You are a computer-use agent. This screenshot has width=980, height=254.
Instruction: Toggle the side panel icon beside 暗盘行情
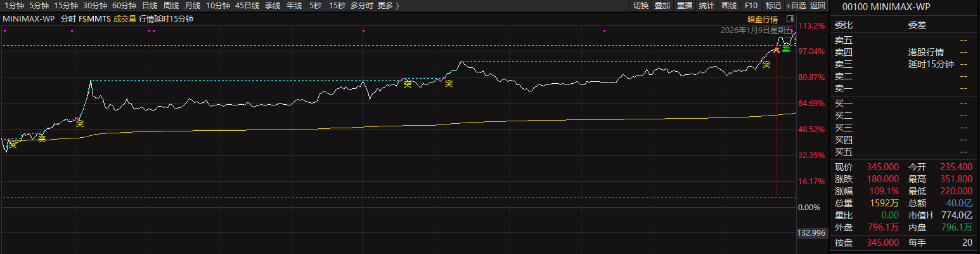tap(789, 19)
